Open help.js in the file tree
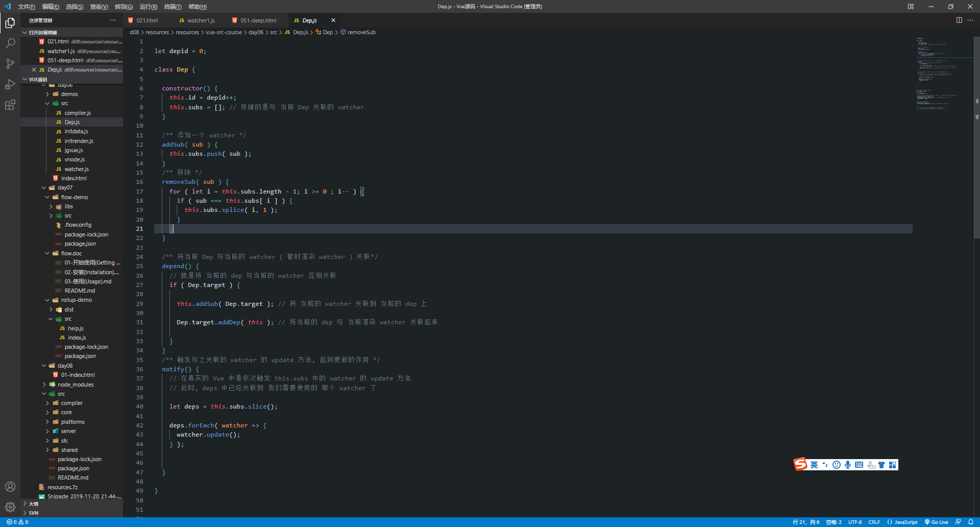The height and width of the screenshot is (527, 980). click(76, 328)
